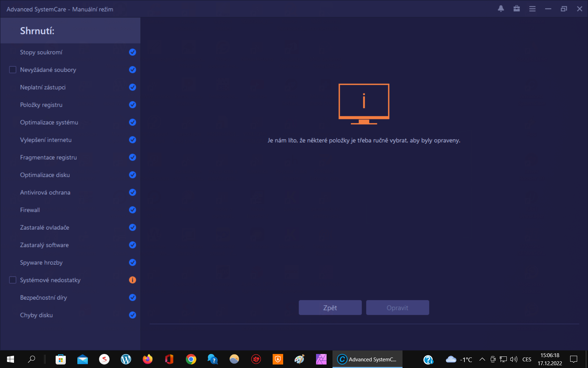Viewport: 588px width, 368px height.
Task: Open the purple Affinity Photo taskbar icon
Action: 321,359
